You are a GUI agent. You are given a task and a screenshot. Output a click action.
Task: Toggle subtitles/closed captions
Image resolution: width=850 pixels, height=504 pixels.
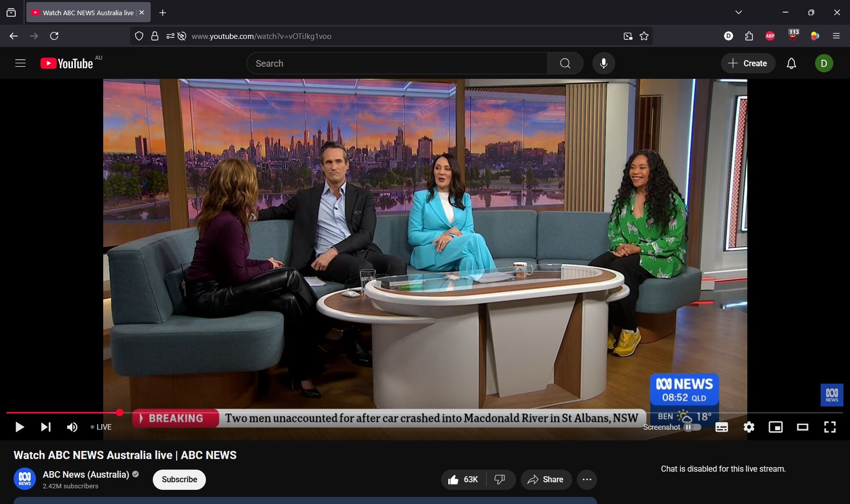click(x=721, y=427)
